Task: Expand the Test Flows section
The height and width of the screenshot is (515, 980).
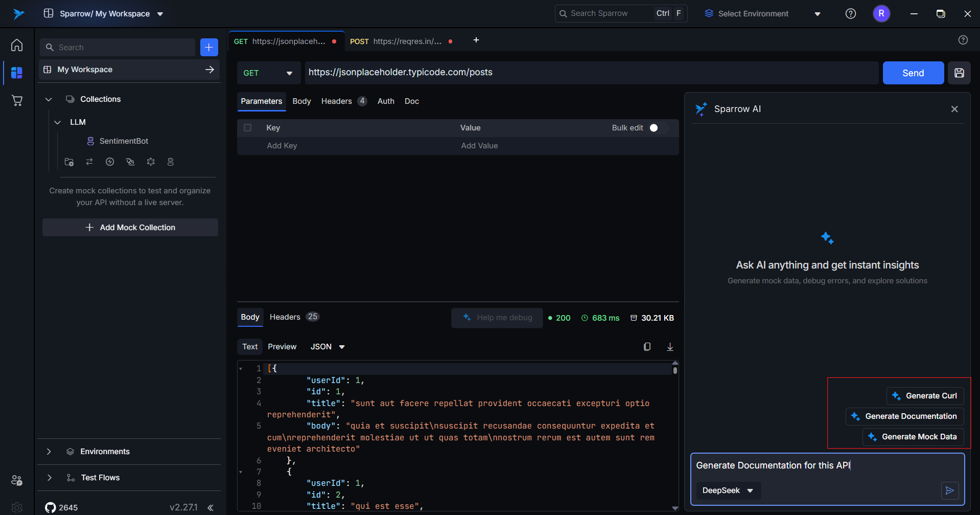Action: pyautogui.click(x=49, y=478)
